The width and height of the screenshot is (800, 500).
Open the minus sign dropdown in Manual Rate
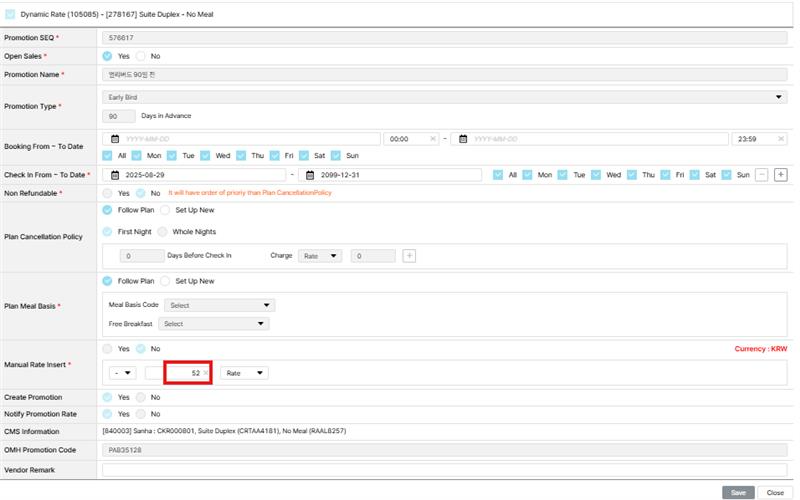pyautogui.click(x=122, y=373)
